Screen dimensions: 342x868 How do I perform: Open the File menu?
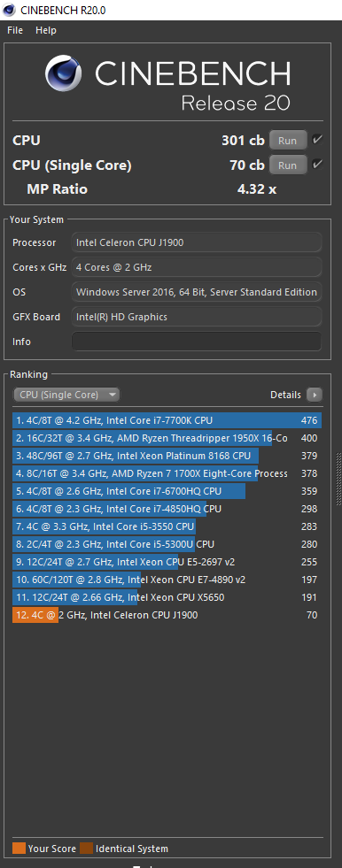pos(15,30)
